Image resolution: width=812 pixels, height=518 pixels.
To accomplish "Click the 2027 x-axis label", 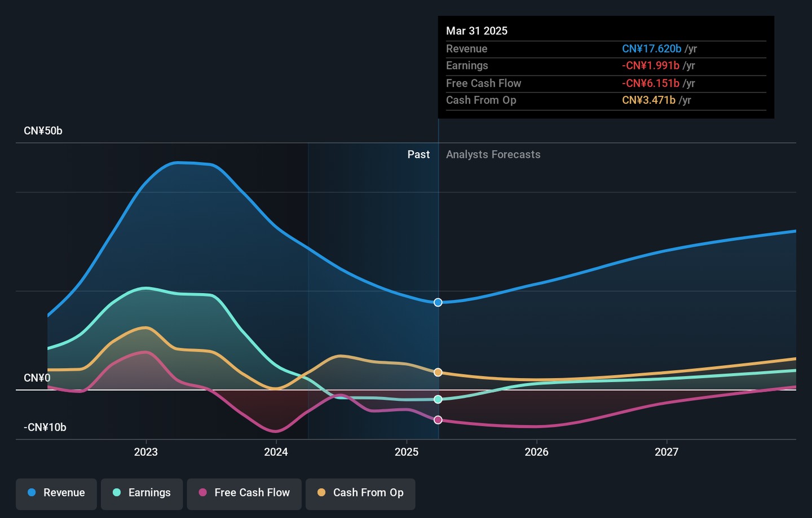I will tap(667, 452).
